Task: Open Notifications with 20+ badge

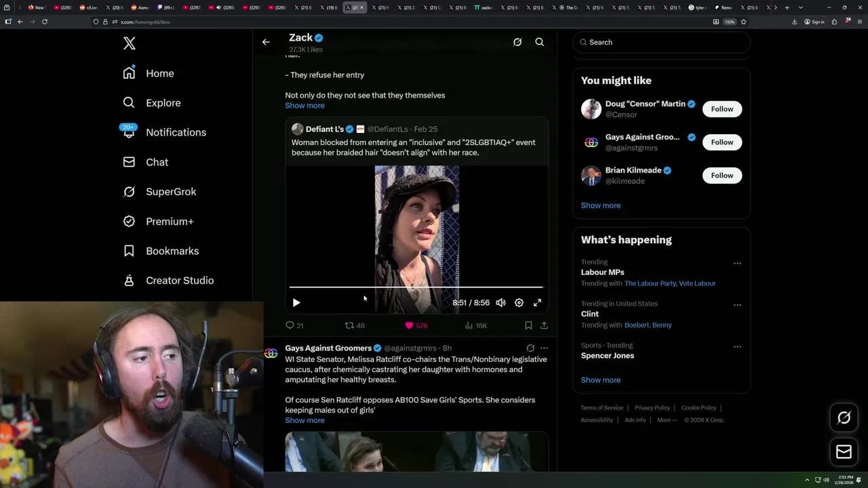Action: [163, 132]
